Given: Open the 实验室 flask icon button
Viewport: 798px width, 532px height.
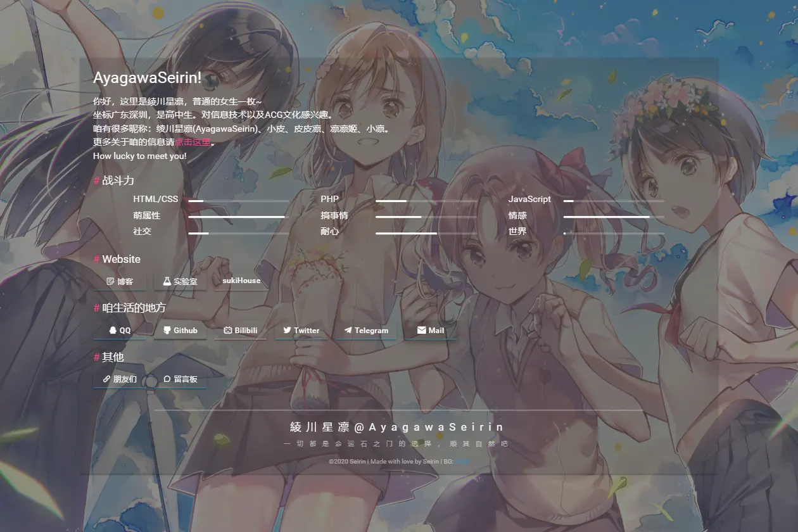Looking at the screenshot, I should click(x=180, y=281).
